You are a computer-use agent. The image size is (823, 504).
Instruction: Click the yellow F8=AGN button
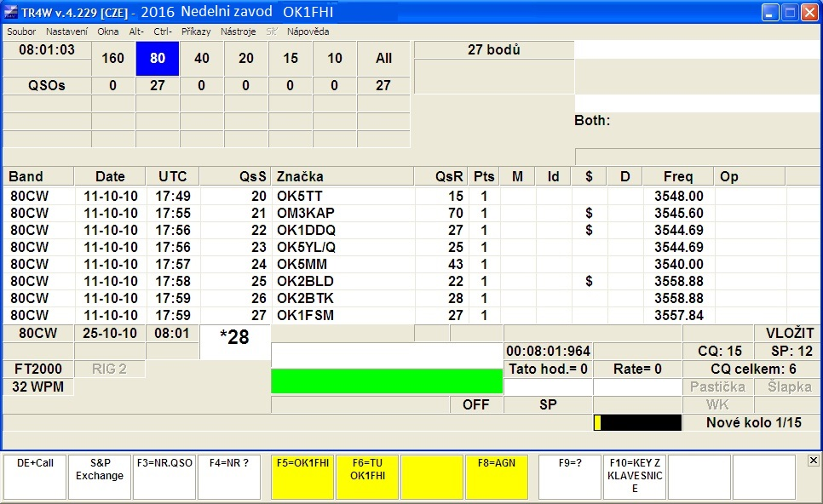click(497, 477)
